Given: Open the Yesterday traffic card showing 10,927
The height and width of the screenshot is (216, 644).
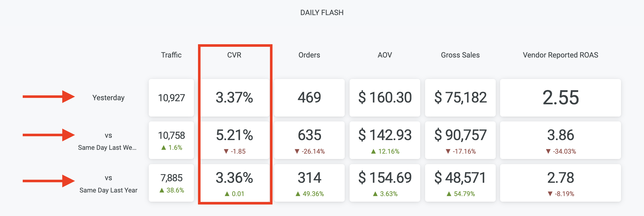Looking at the screenshot, I should pyautogui.click(x=171, y=98).
